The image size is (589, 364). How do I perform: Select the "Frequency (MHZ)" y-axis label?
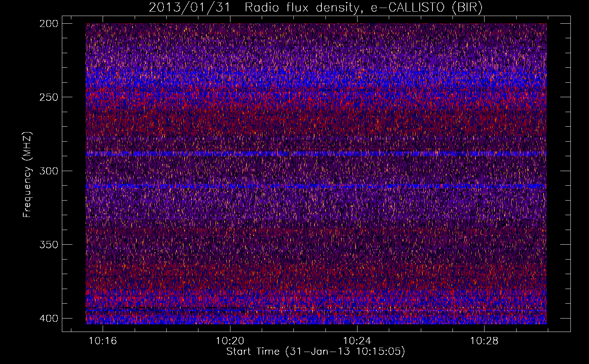[27, 174]
